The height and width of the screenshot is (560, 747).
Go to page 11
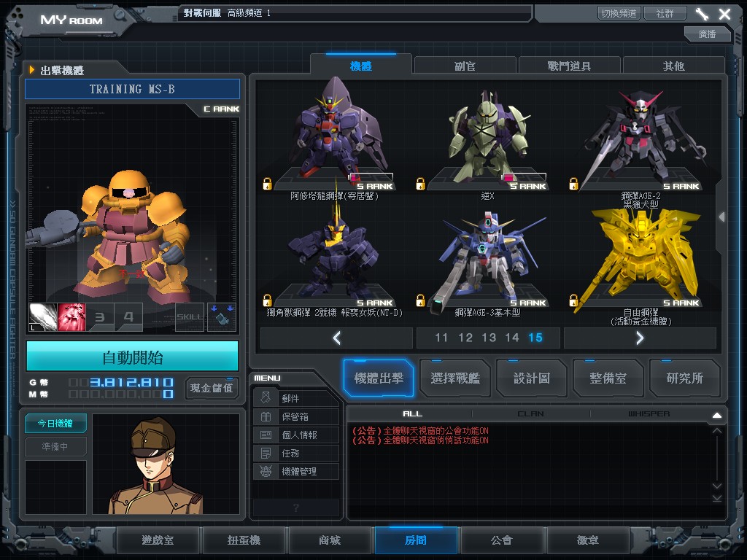coord(441,338)
